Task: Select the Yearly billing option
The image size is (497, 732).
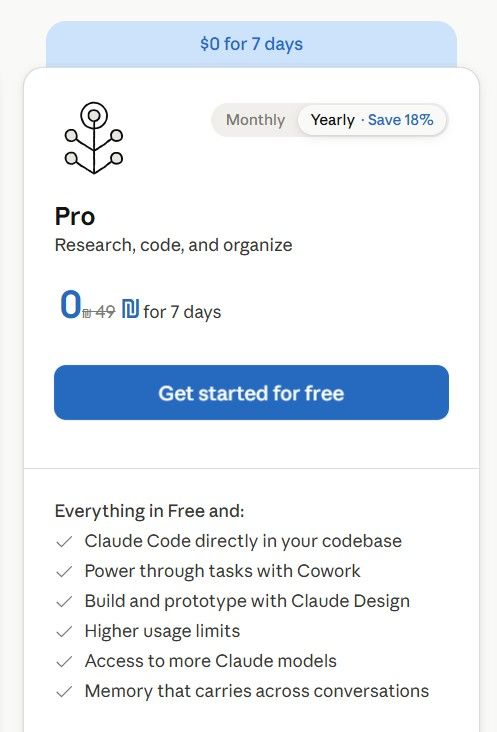Action: click(x=333, y=120)
